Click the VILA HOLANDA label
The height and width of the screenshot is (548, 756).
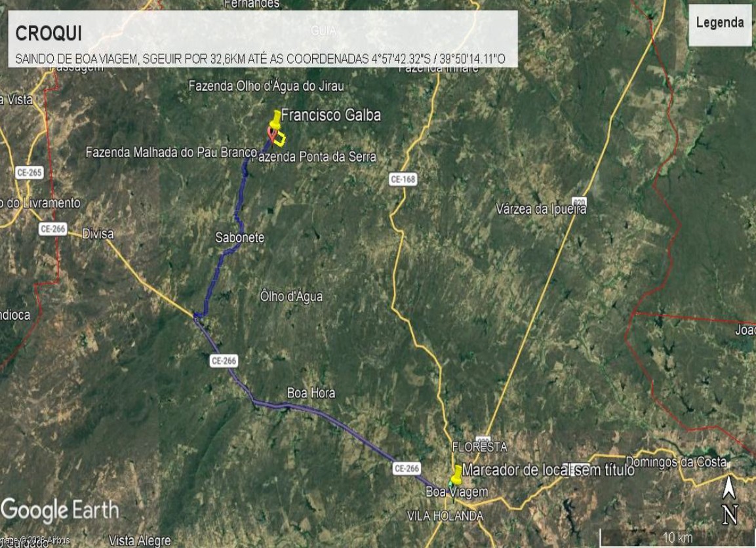tap(445, 516)
